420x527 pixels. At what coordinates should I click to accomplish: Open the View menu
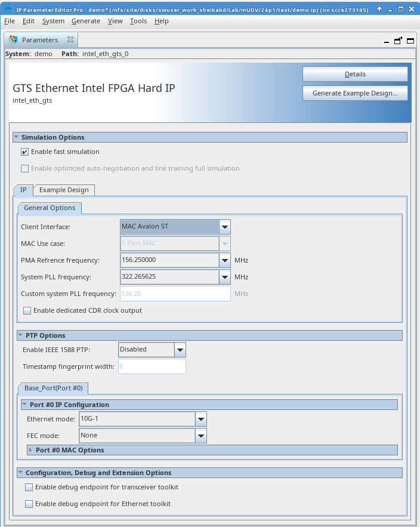click(x=115, y=21)
